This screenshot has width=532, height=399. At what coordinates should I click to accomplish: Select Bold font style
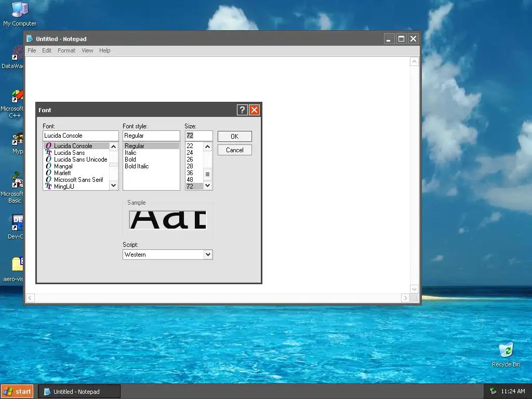[x=151, y=159]
